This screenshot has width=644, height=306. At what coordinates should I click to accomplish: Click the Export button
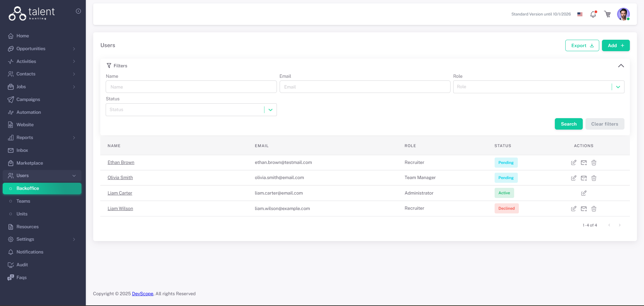[x=582, y=45]
